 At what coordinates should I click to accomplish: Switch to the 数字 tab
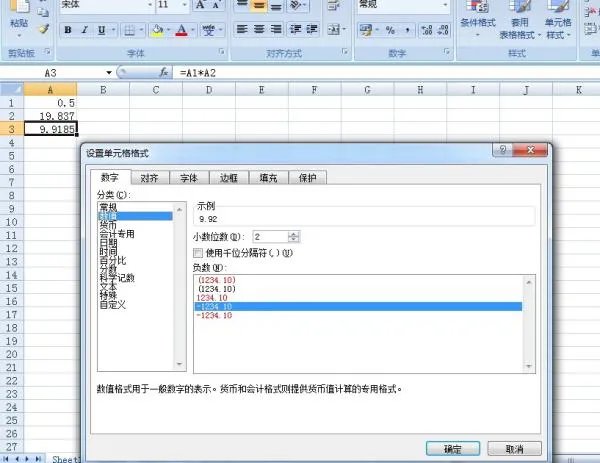[110, 178]
